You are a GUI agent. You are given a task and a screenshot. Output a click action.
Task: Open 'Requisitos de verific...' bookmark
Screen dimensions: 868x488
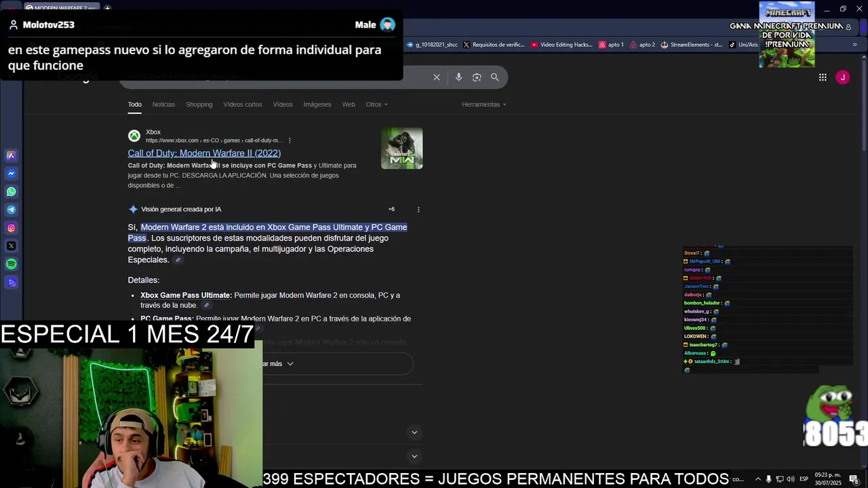(x=494, y=45)
